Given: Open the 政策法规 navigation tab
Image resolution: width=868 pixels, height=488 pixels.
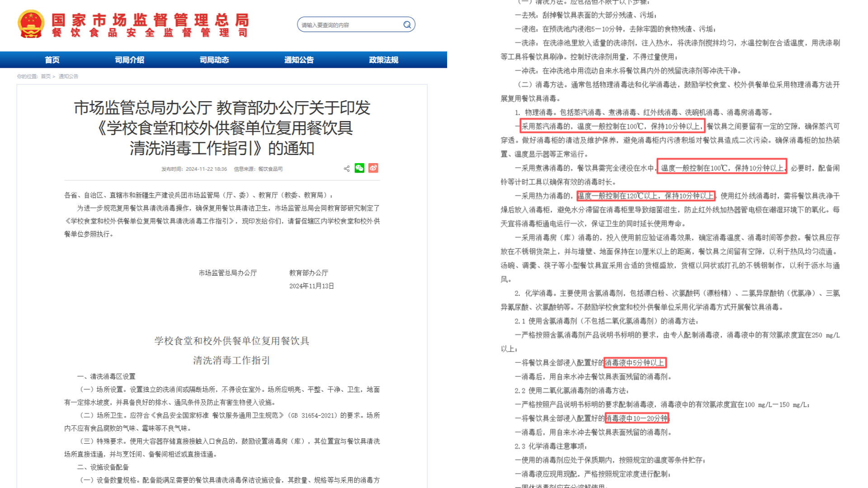Looking at the screenshot, I should coord(383,60).
